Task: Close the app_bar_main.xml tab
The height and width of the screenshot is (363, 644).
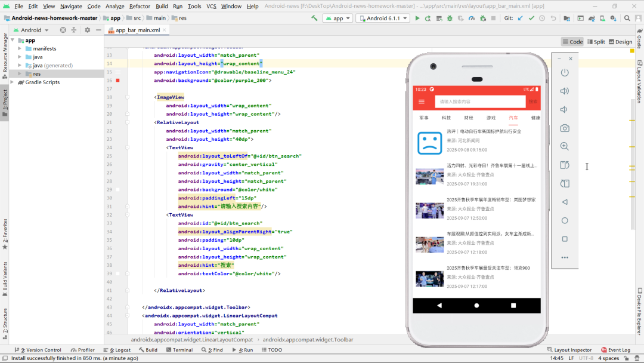Action: click(x=165, y=30)
